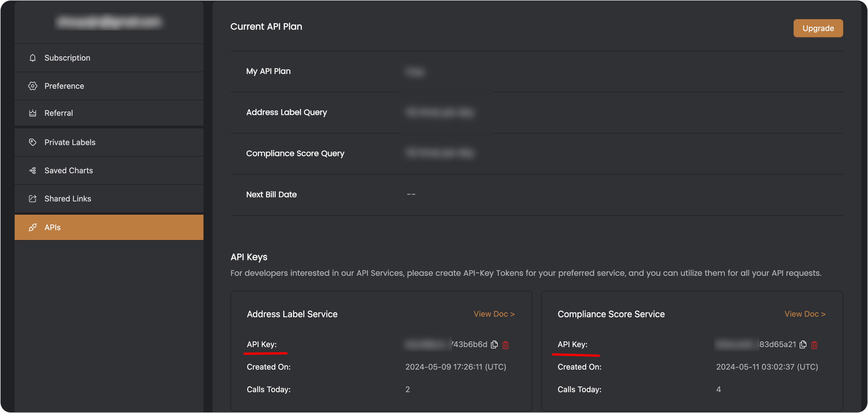The height and width of the screenshot is (413, 868).
Task: Click the Referral crown icon
Action: [32, 113]
